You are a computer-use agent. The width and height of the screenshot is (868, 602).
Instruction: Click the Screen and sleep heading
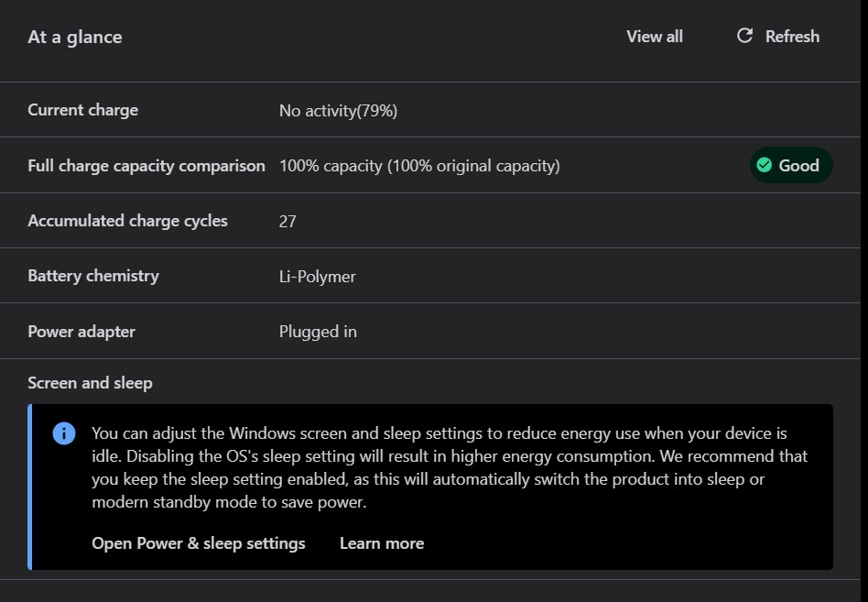[91, 383]
